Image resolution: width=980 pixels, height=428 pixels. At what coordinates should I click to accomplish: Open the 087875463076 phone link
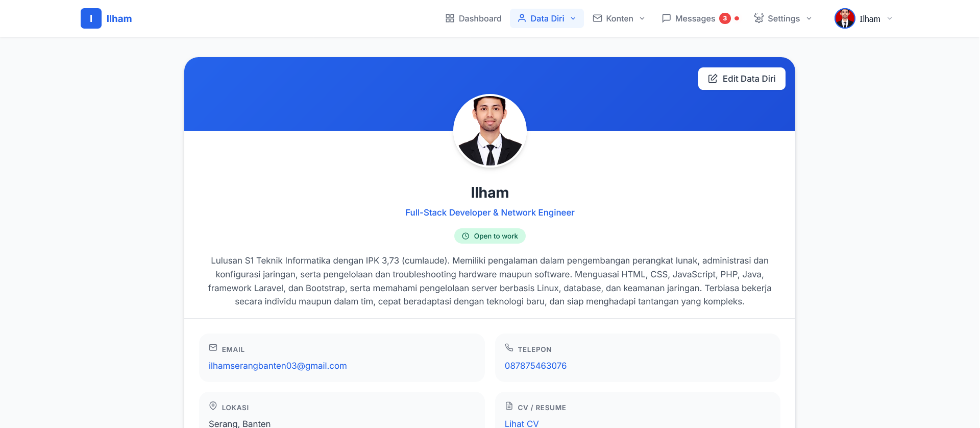click(535, 366)
